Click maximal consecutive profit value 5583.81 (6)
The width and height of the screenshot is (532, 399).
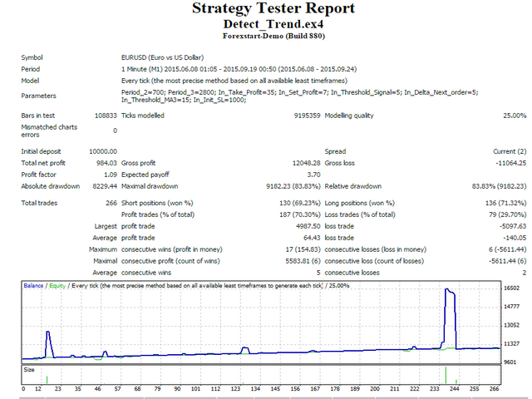click(303, 261)
